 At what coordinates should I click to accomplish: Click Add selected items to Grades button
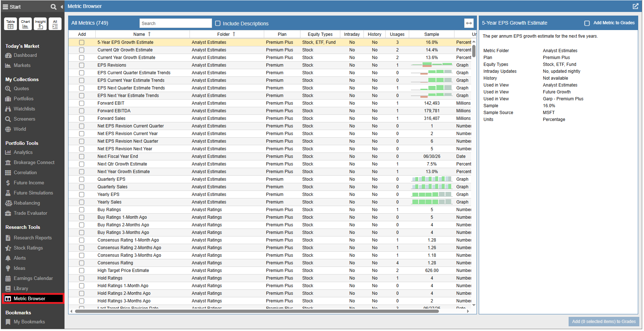[603, 321]
